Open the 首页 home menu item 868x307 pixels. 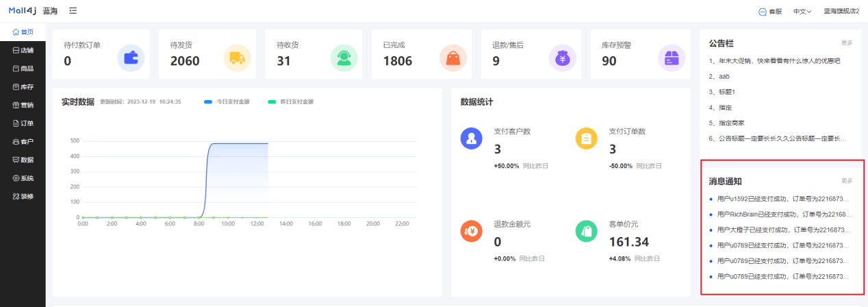click(x=23, y=32)
